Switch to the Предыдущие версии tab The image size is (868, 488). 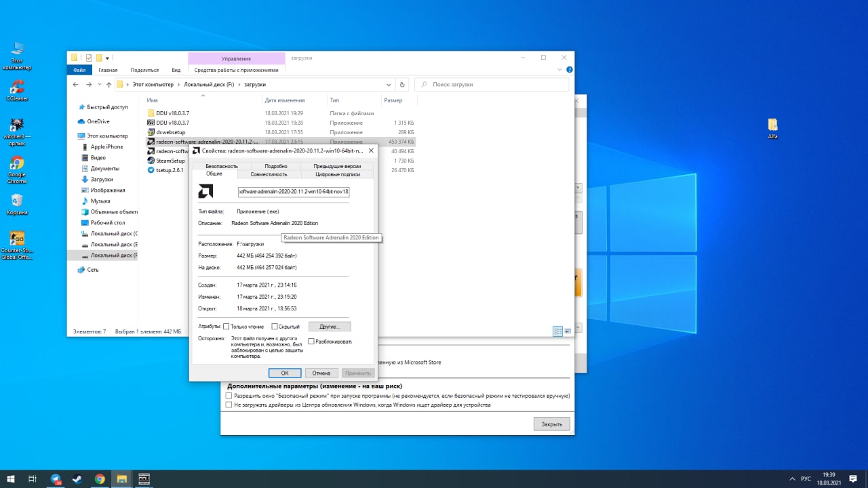337,166
